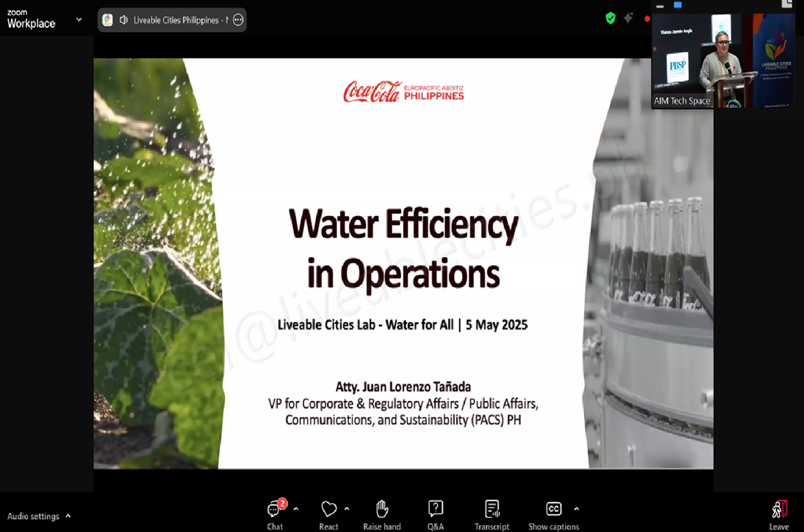This screenshot has width=804, height=532.
Task: Switch thumbnail to speaker view blue icon
Action: (x=678, y=5)
